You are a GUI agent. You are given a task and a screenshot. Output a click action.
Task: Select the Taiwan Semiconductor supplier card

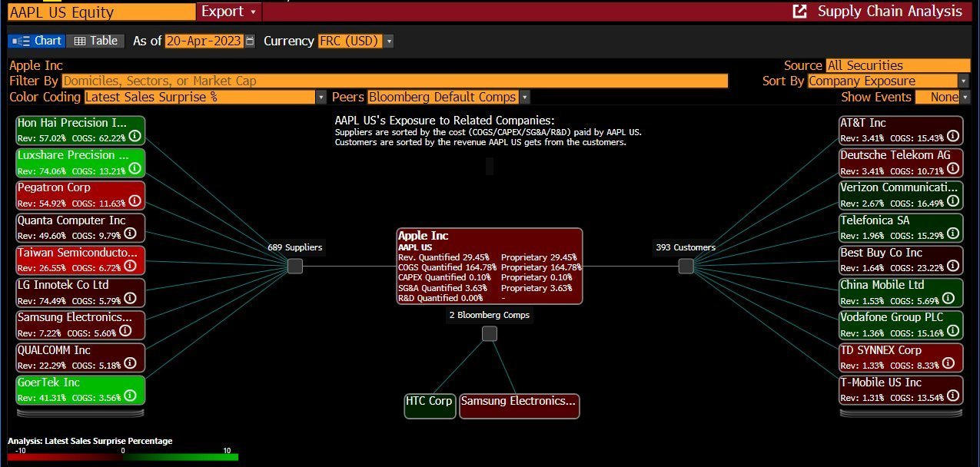click(80, 260)
